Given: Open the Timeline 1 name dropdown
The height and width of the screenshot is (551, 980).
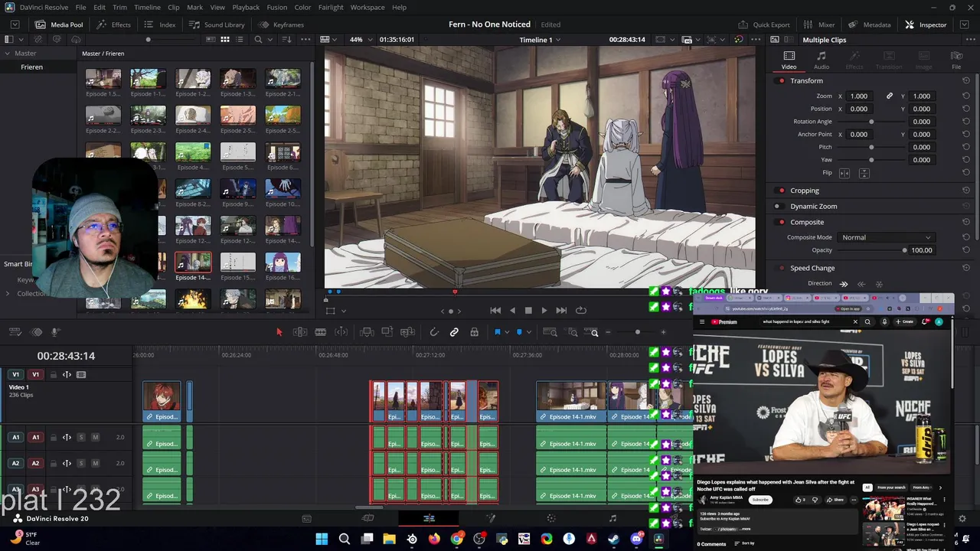Looking at the screenshot, I should [x=540, y=40].
